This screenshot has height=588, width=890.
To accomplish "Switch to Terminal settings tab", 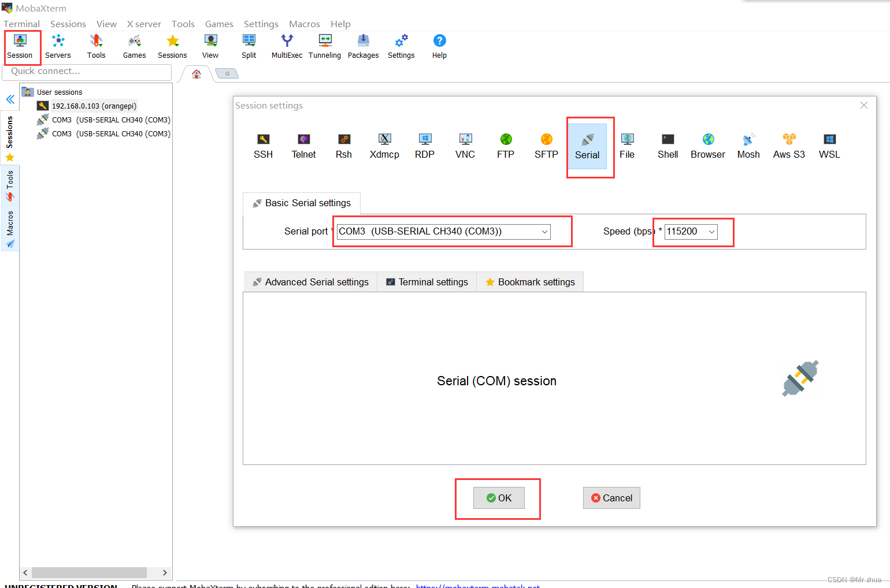I will tap(427, 282).
